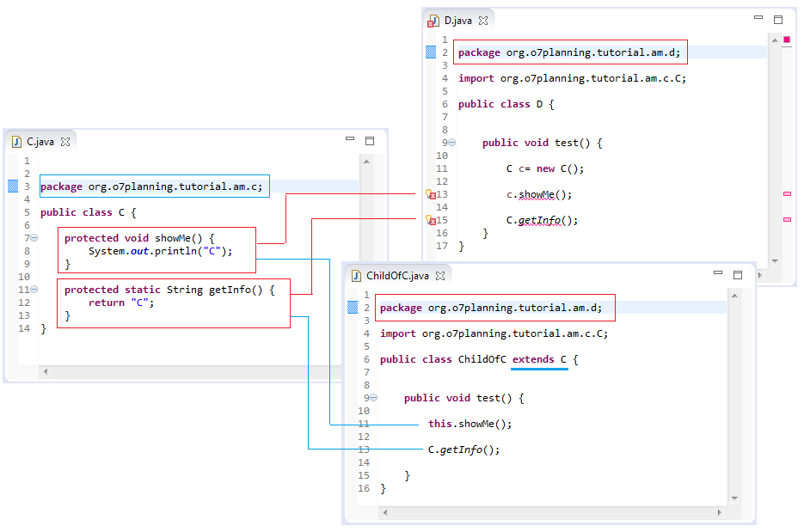This screenshot has height=532, width=804.
Task: Click the Java file icon on ChildOfC.java tab
Action: point(355,275)
